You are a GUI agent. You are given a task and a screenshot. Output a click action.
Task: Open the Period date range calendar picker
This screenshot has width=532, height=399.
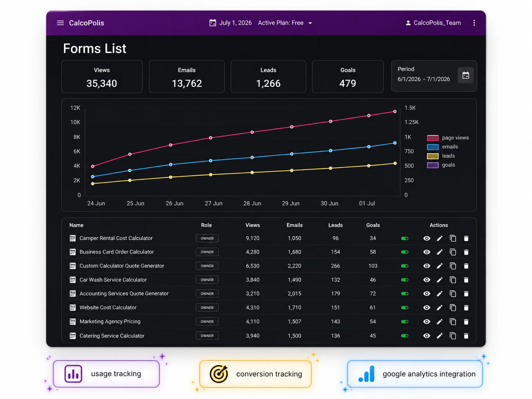[465, 75]
